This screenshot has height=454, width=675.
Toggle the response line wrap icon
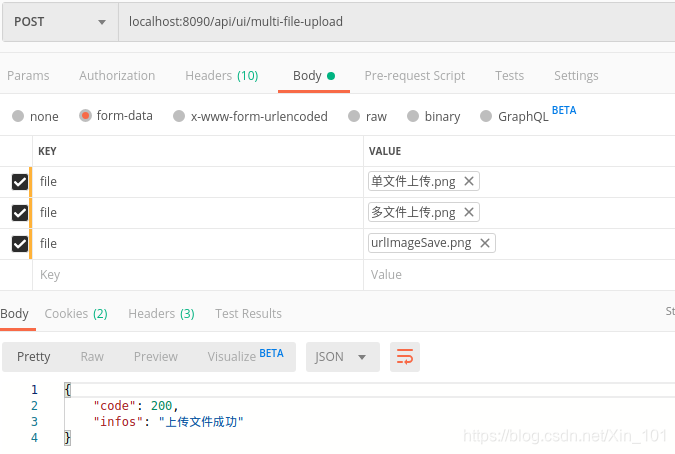pos(405,357)
